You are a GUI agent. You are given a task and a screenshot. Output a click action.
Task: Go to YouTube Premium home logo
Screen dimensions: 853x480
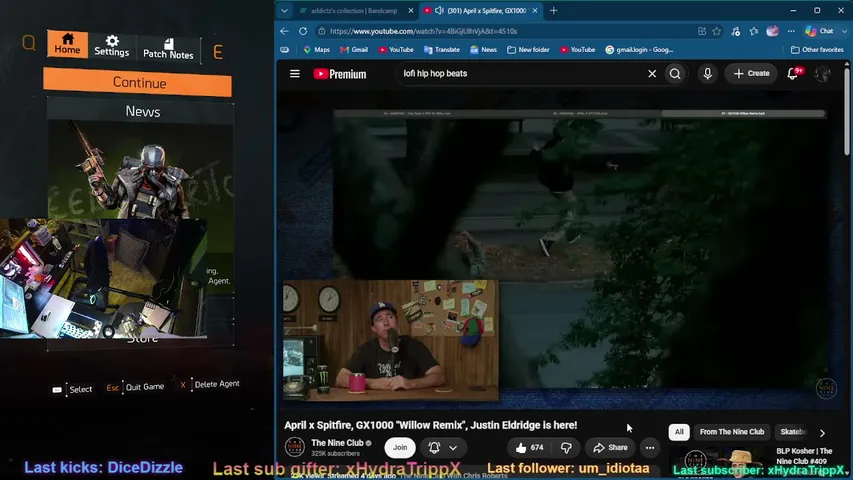coord(340,74)
